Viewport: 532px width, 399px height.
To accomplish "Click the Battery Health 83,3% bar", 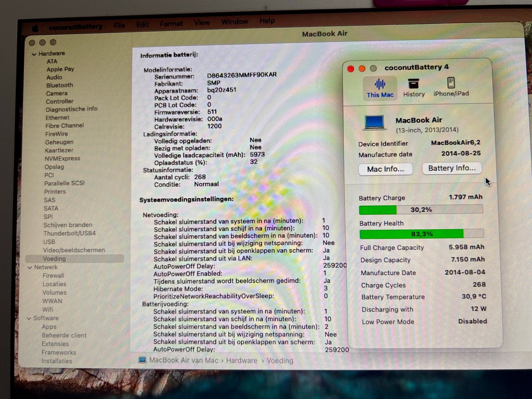I will 422,234.
